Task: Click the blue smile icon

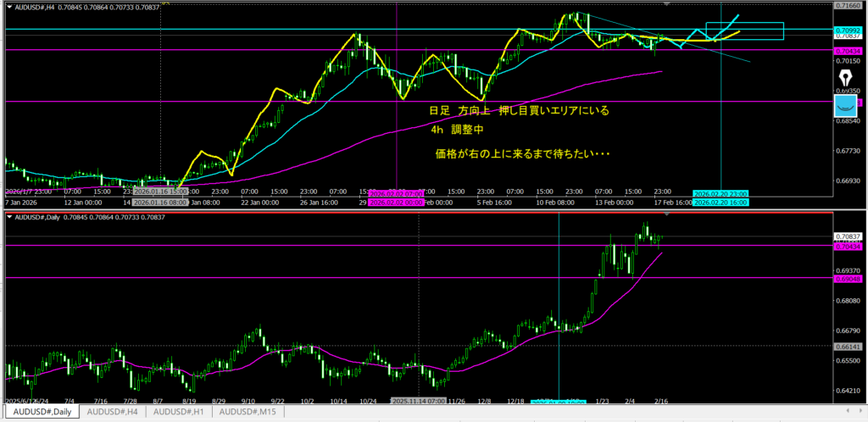Action: tap(845, 105)
